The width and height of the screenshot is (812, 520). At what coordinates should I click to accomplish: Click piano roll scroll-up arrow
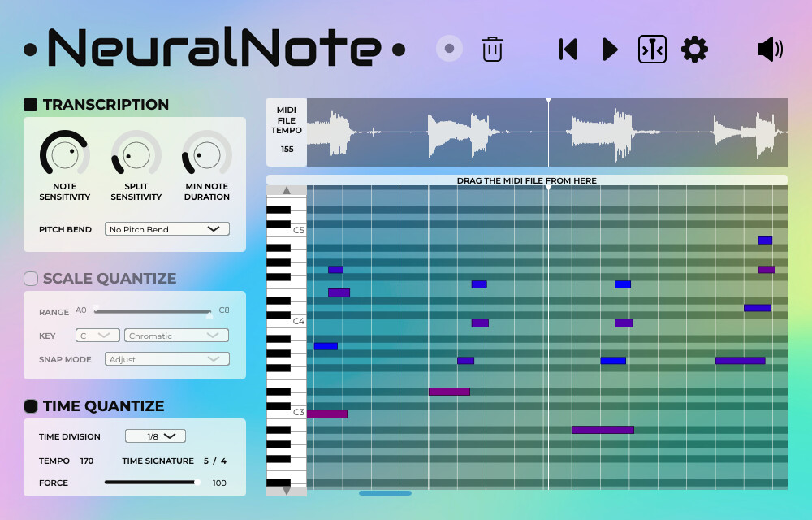point(287,190)
